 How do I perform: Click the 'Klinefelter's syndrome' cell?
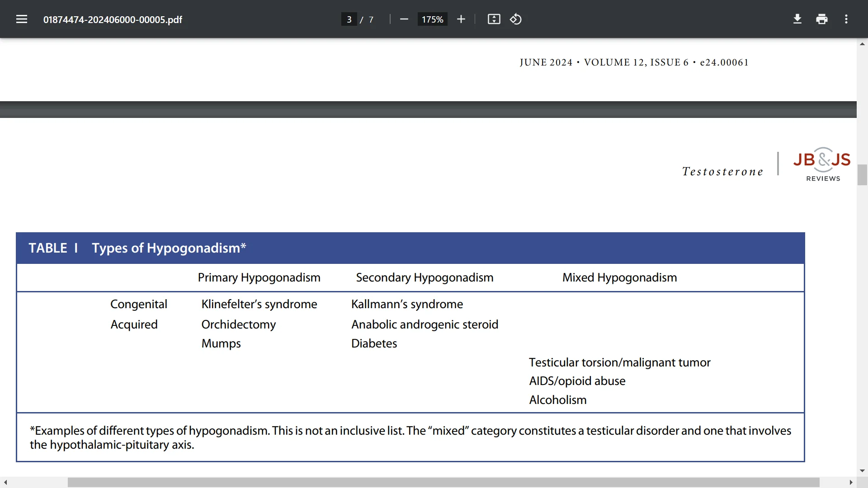click(x=259, y=304)
